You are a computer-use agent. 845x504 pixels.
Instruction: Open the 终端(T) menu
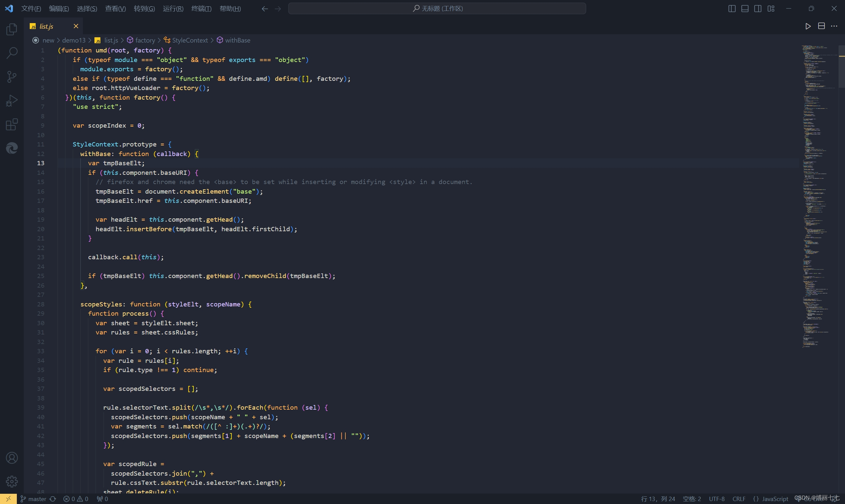pyautogui.click(x=201, y=9)
